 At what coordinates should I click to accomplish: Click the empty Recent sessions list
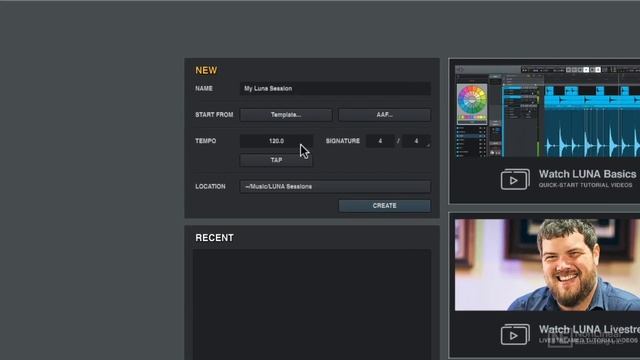tap(312, 304)
